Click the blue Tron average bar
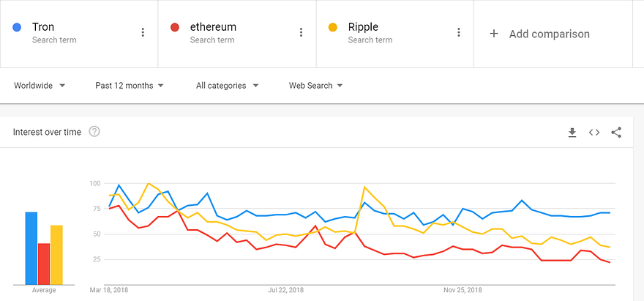The height and width of the screenshot is (301, 644). click(x=31, y=248)
